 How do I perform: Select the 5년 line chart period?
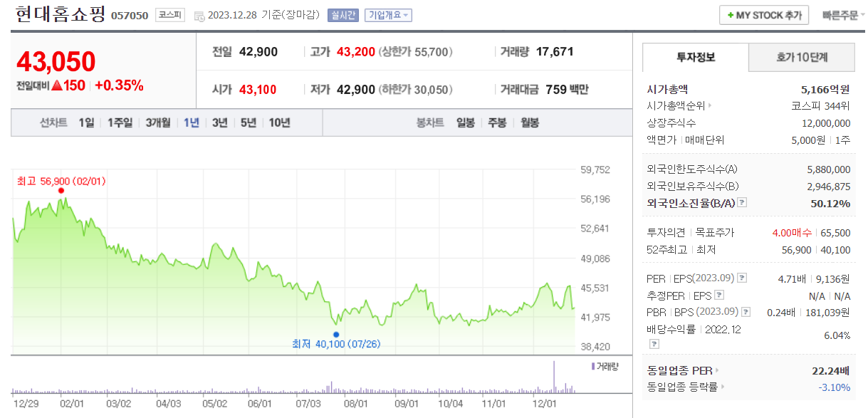(x=249, y=122)
